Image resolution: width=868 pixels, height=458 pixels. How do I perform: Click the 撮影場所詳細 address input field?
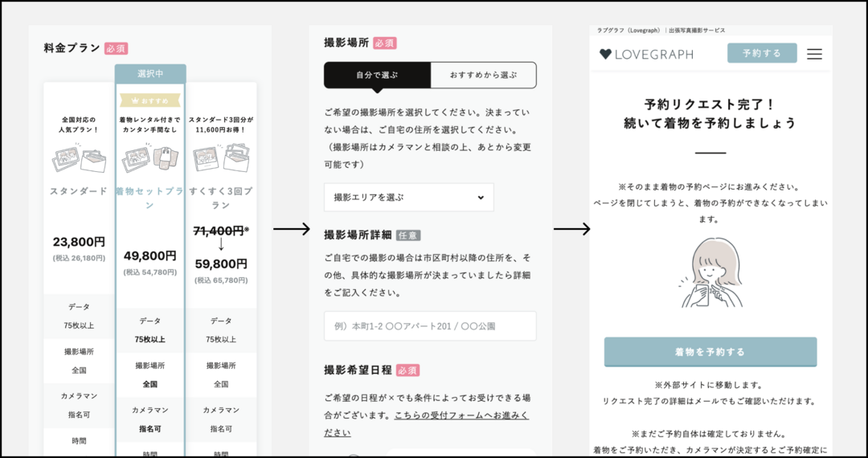429,326
